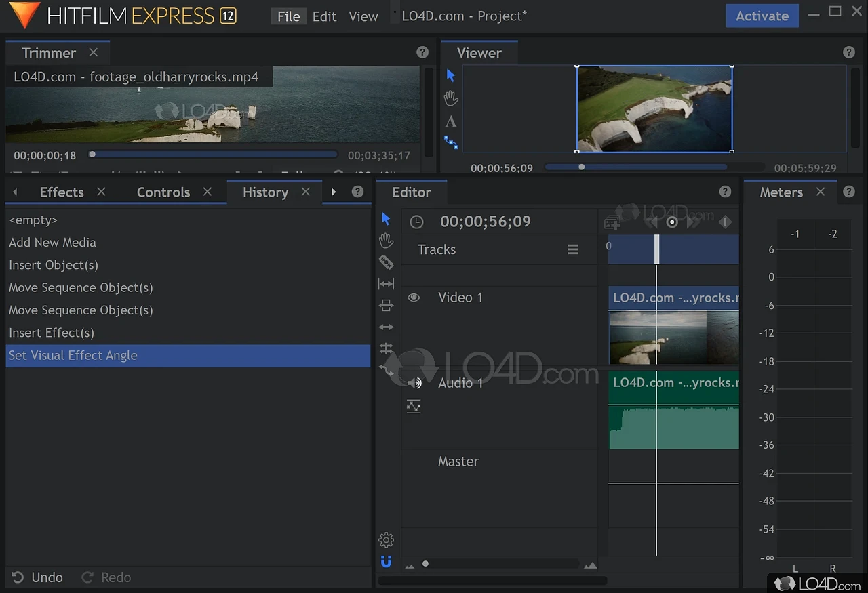Select the rate stretch tool

pos(386,370)
